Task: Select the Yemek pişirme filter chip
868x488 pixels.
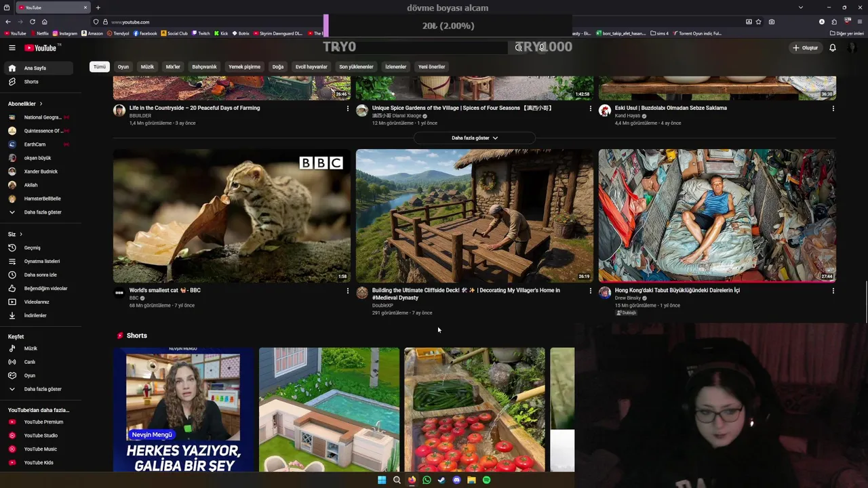Action: point(244,66)
